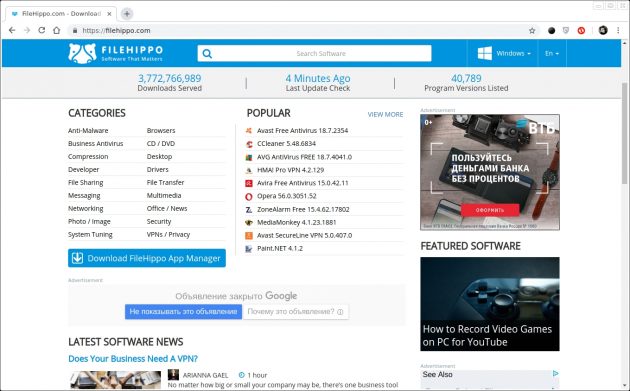
Task: Click Download FileHippo App Manager button
Action: pyautogui.click(x=147, y=258)
